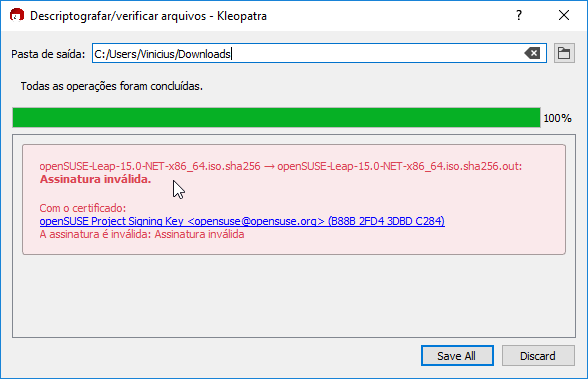Screen dimensions: 588x379
Task: Clear the output folder path field
Action: click(532, 53)
